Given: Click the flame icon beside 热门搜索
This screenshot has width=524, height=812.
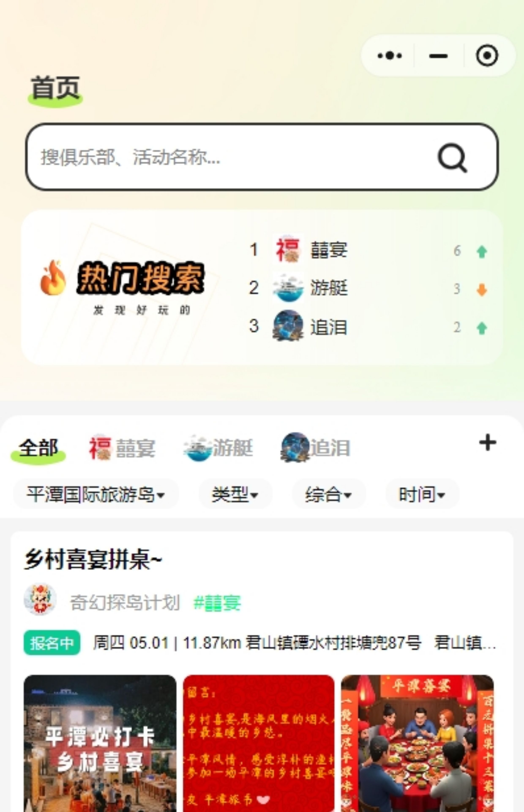Looking at the screenshot, I should click(x=53, y=277).
